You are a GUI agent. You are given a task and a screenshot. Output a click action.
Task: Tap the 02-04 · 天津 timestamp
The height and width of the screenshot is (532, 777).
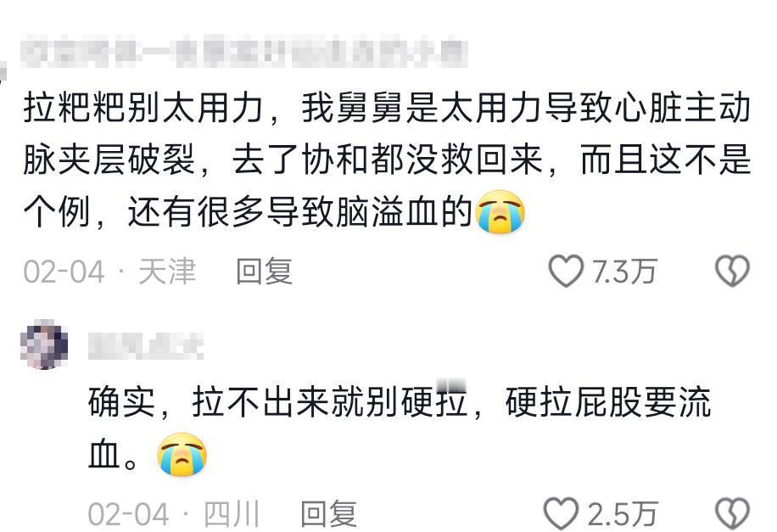click(109, 272)
